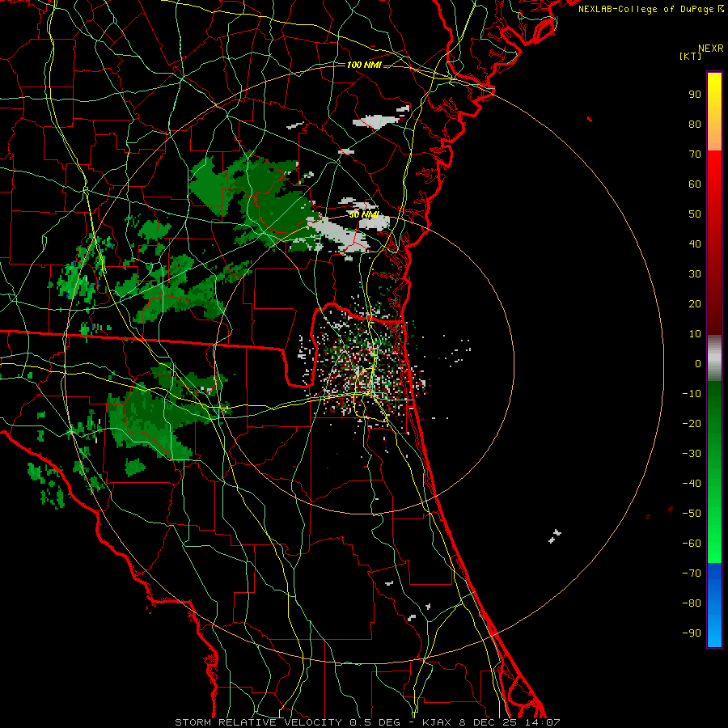Screen dimensions: 728x728
Task: Click the Storm Relative Velocity caption text
Action: pyautogui.click(x=367, y=722)
